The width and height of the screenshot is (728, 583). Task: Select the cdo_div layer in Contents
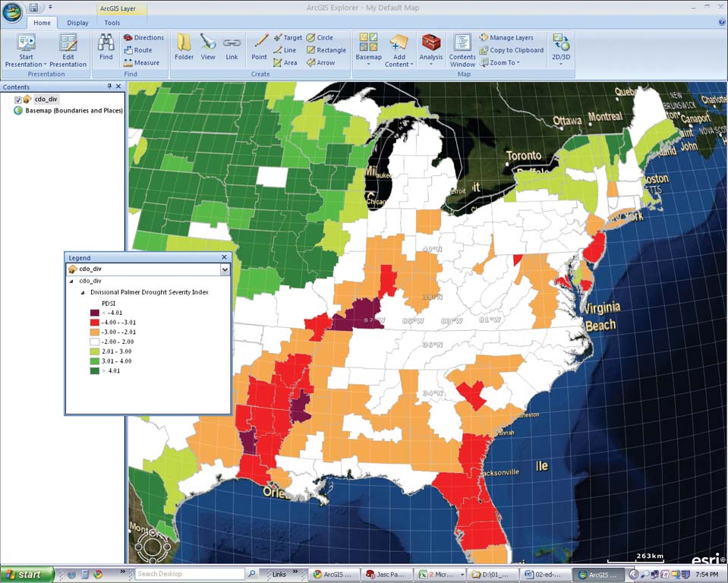coord(46,99)
